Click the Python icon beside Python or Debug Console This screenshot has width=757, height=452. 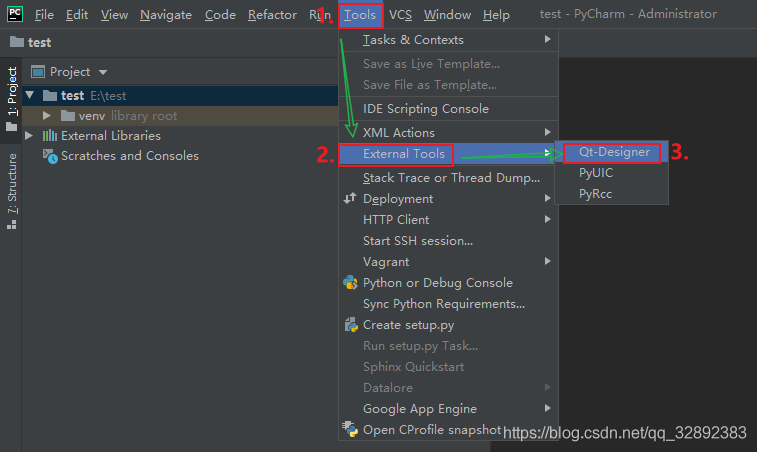(350, 283)
